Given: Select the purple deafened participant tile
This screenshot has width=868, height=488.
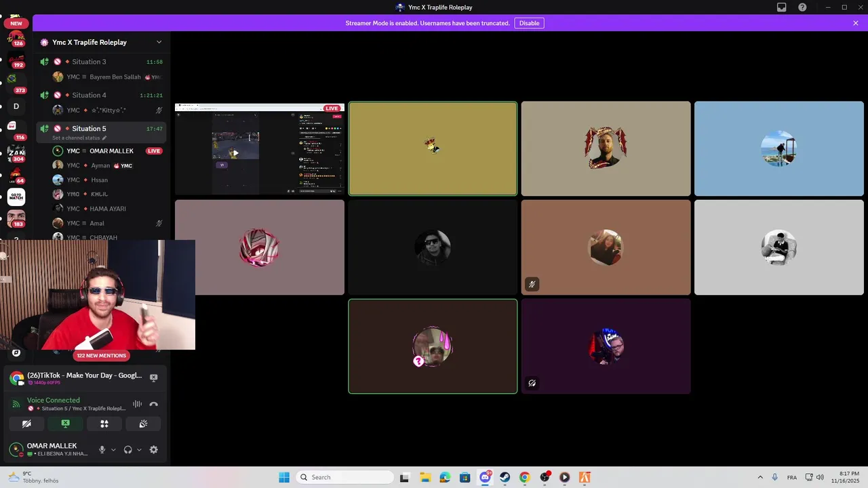Looking at the screenshot, I should [x=606, y=346].
